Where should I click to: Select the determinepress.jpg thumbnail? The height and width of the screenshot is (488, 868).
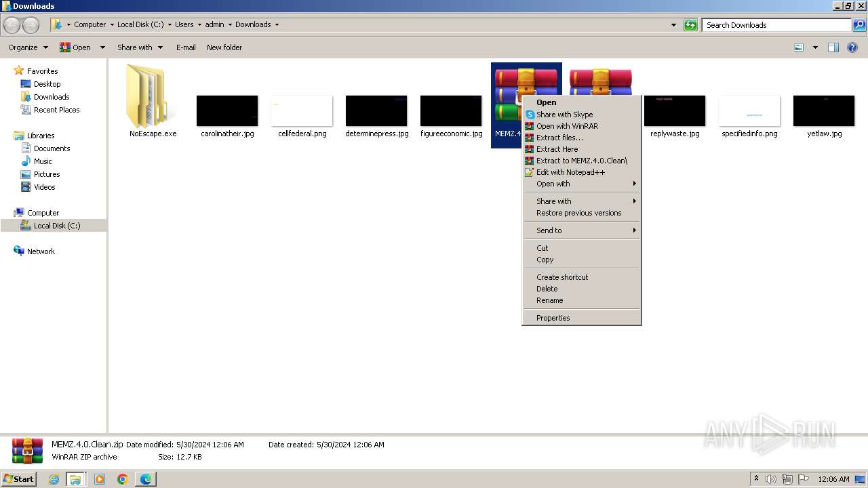tap(376, 110)
